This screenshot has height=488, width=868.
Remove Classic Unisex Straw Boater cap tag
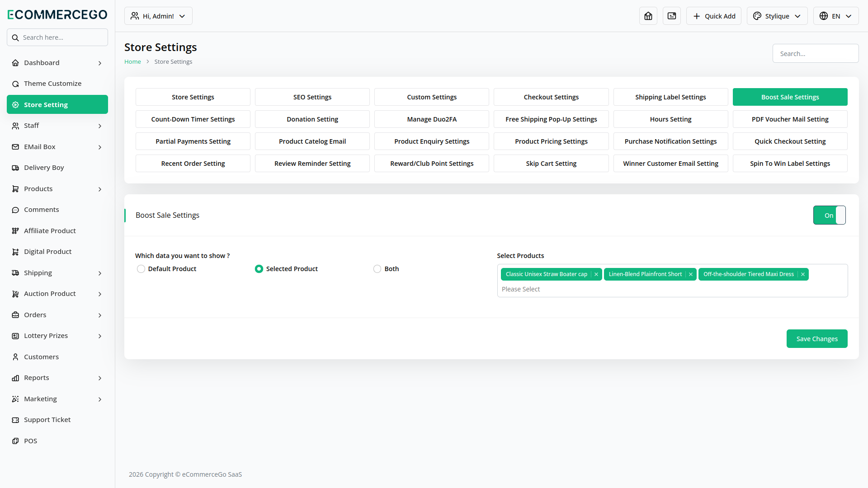coord(596,274)
